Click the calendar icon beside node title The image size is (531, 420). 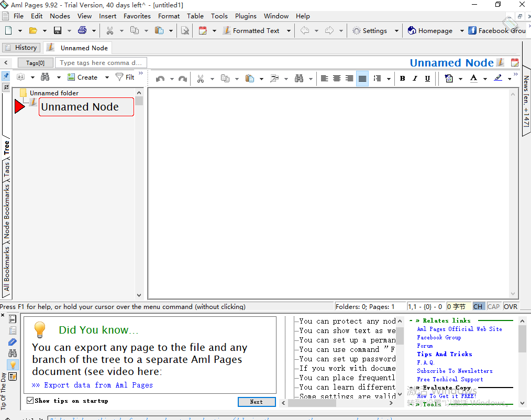(x=515, y=63)
